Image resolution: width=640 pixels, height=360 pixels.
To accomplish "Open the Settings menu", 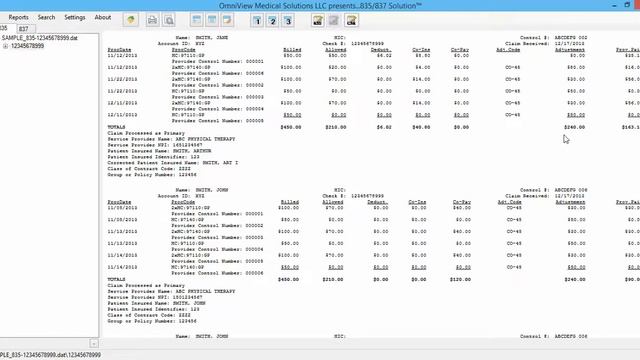I will click(x=75, y=18).
